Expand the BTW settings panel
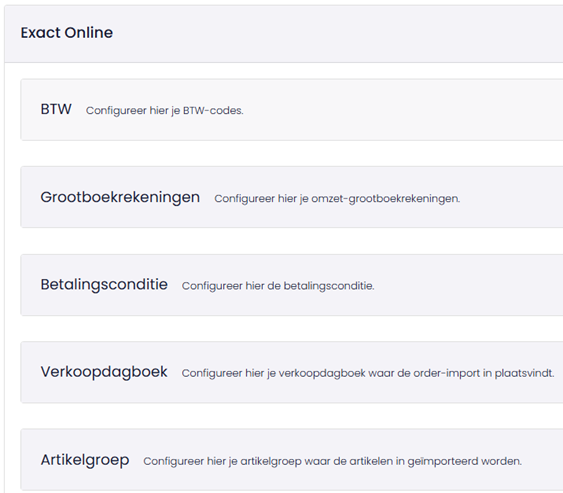Viewport: 563px width, 493px height. pos(292,110)
